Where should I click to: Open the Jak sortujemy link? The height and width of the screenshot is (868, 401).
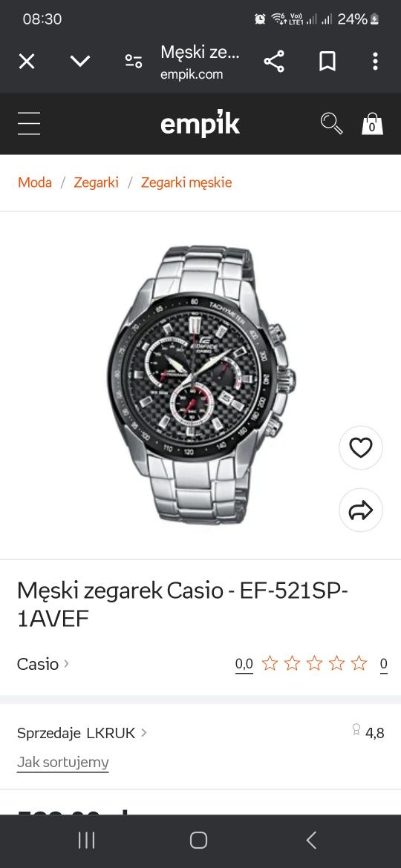click(x=62, y=762)
